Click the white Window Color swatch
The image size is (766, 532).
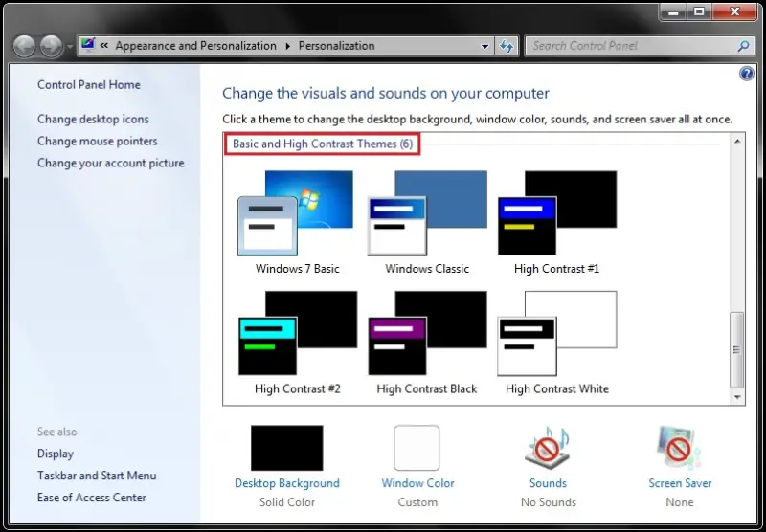(417, 448)
